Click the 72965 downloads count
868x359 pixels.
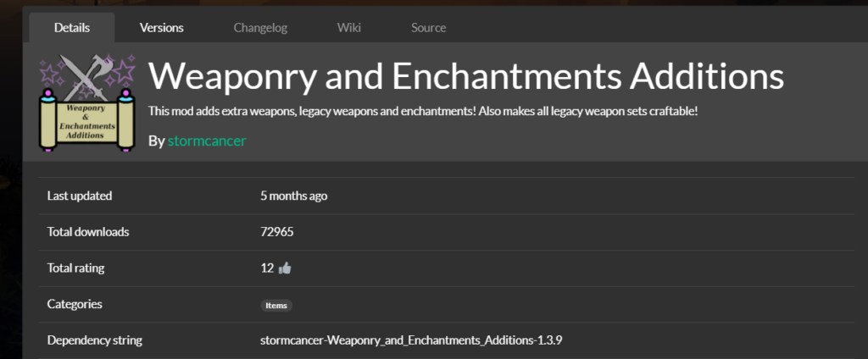[x=277, y=232]
